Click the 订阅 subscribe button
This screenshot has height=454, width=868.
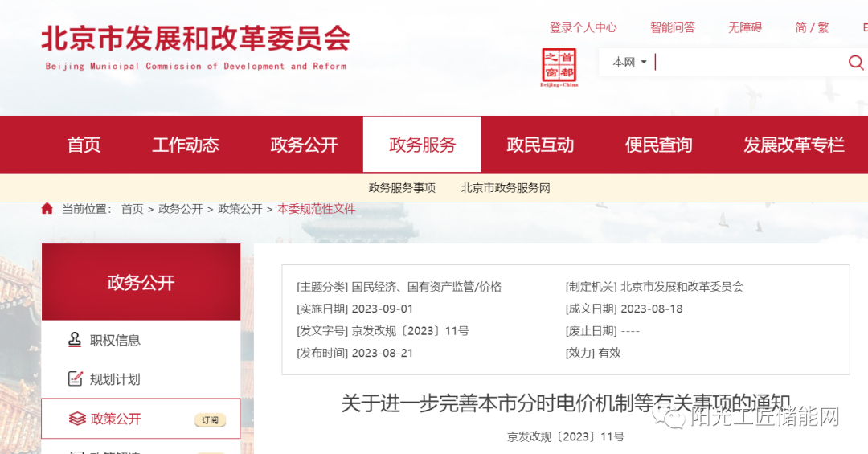(210, 420)
